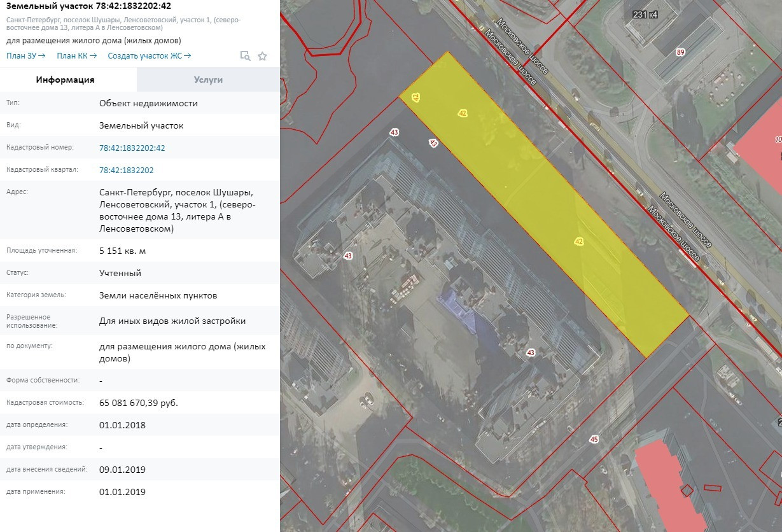Screen dimensions: 782x532
Task: Open the План ЗУ link
Action: 26,56
